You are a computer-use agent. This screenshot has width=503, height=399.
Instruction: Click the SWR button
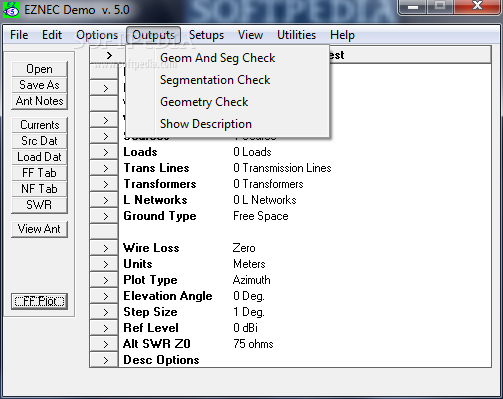(39, 205)
